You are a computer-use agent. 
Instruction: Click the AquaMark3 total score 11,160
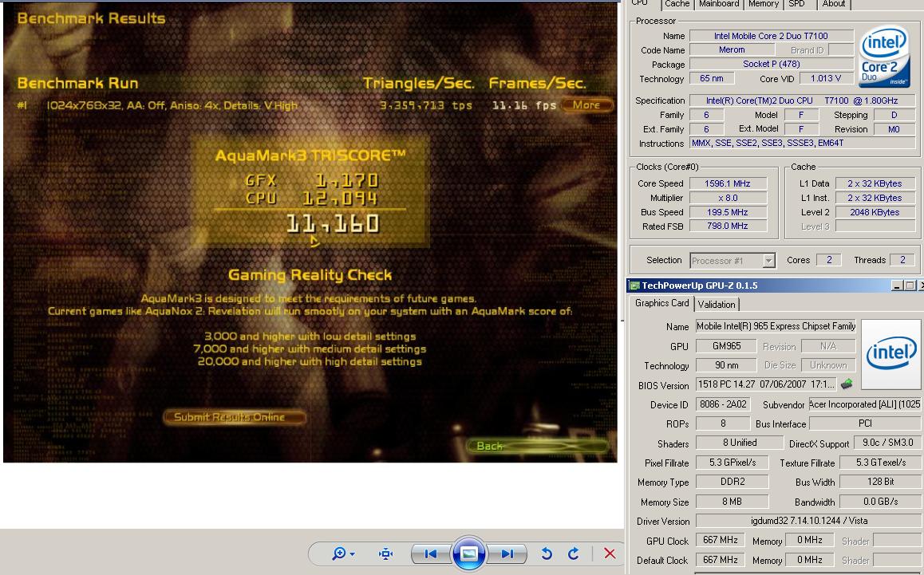[333, 224]
